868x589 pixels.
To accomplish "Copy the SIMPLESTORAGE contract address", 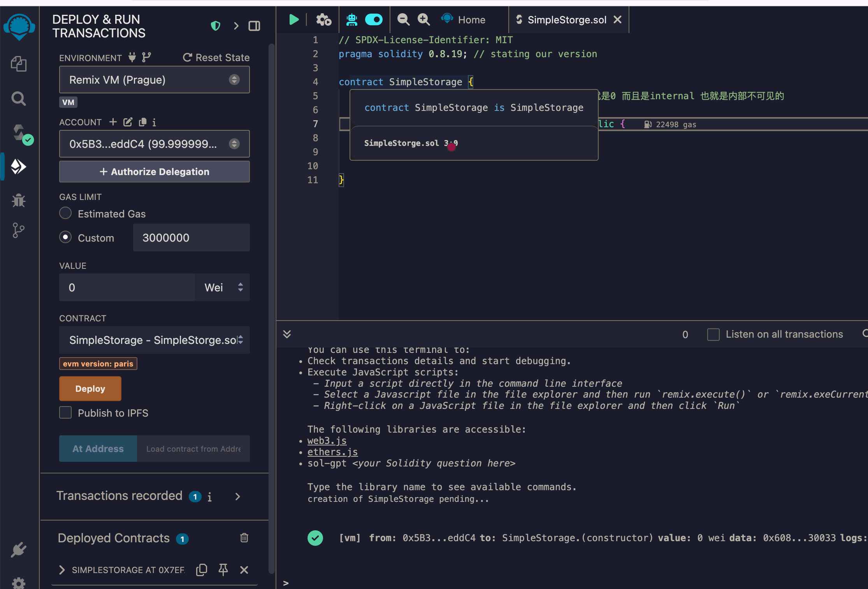I will point(202,570).
